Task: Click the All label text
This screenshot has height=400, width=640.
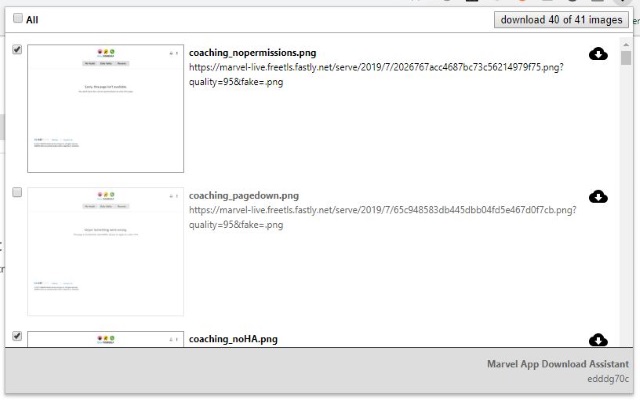Action: [x=32, y=20]
